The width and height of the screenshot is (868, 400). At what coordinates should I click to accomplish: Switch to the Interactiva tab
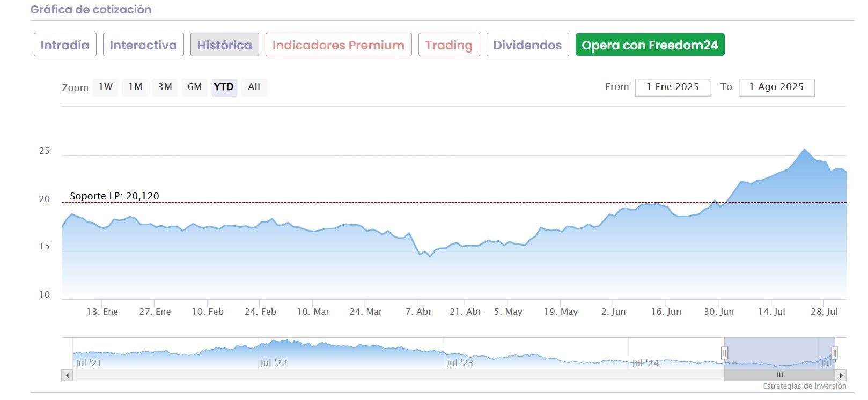[143, 45]
